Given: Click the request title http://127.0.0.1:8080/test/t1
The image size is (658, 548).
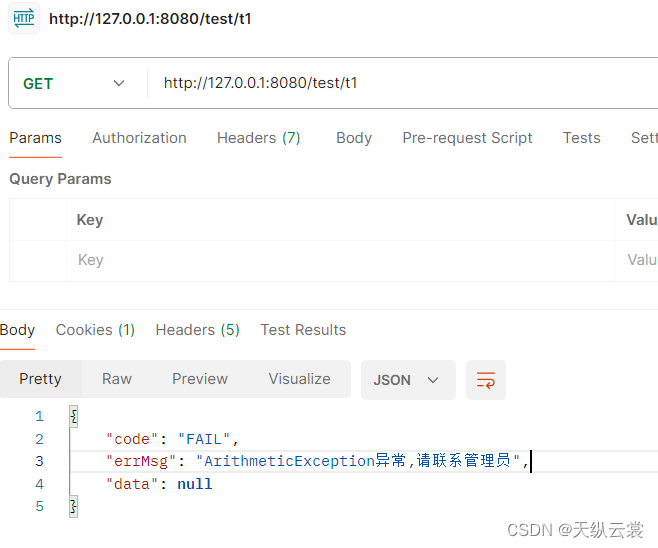Looking at the screenshot, I should point(150,19).
